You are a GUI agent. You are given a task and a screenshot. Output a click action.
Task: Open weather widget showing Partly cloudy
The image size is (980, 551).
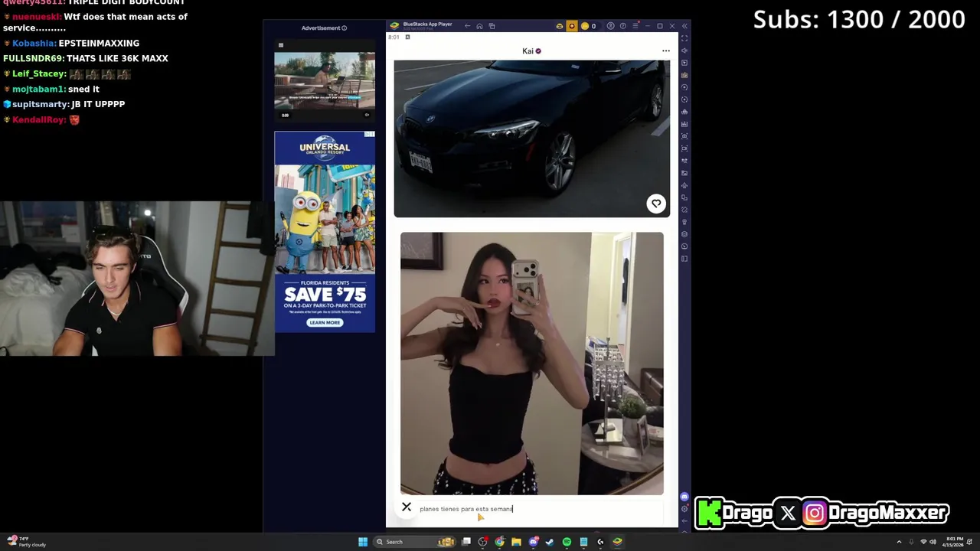point(26,542)
